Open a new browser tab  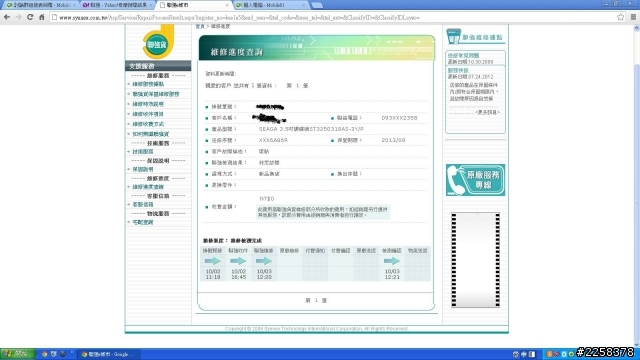pos(317,5)
